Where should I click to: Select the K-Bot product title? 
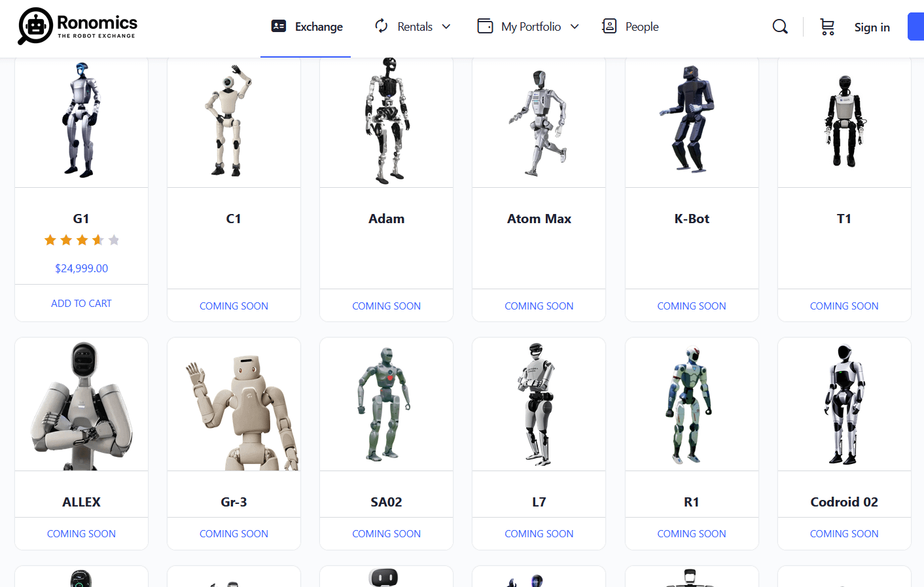tap(692, 219)
